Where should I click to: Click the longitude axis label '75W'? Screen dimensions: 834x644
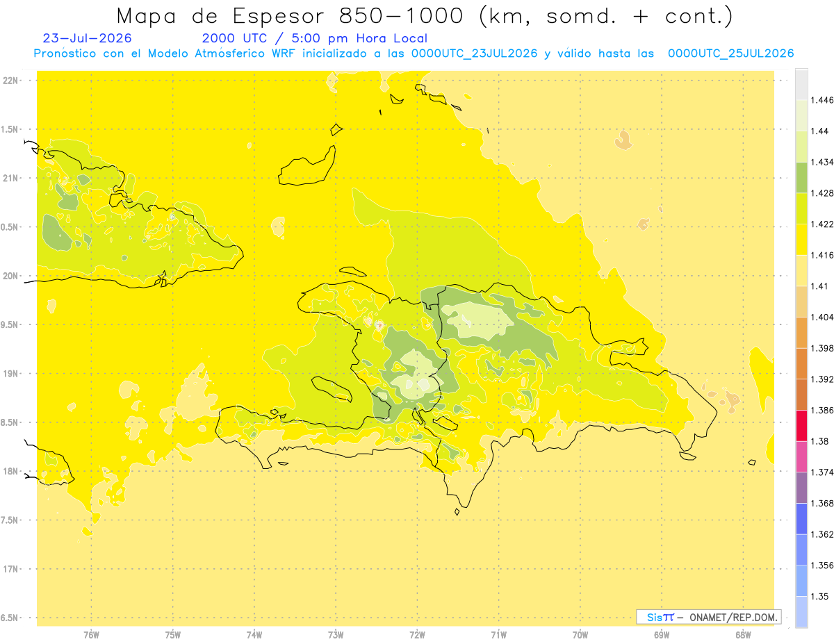point(173,634)
